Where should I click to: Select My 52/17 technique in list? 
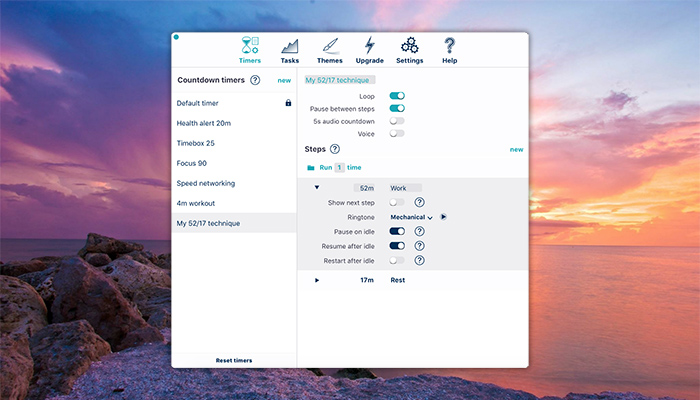[234, 223]
